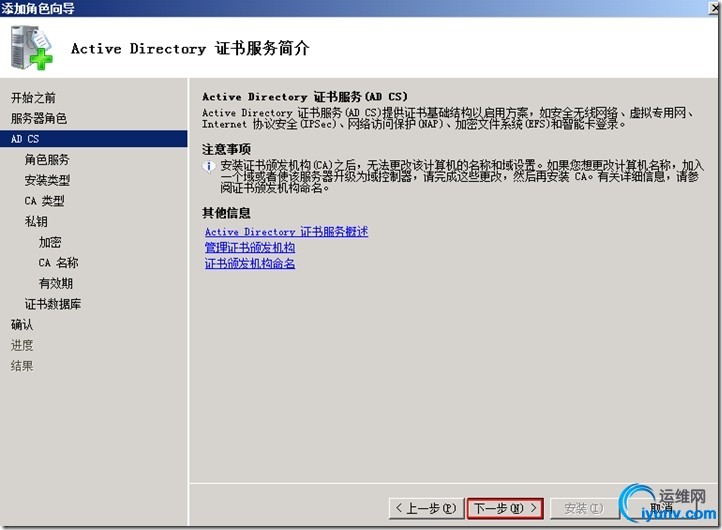Close the 添加角色向导 window
Screen dimensions: 722x530
click(x=714, y=8)
